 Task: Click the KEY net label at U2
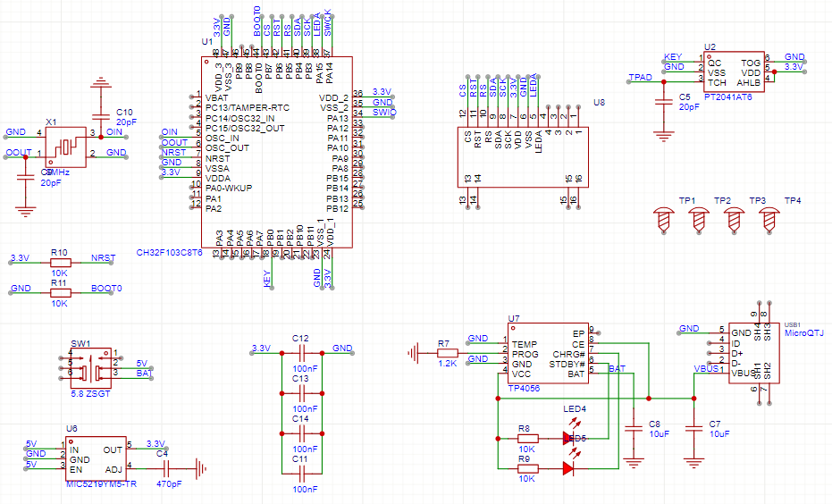click(673, 57)
